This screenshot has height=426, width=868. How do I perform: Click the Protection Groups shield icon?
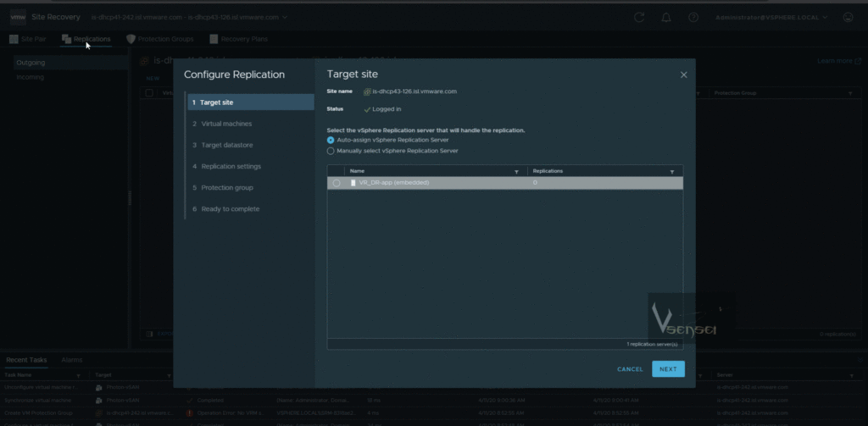(131, 39)
